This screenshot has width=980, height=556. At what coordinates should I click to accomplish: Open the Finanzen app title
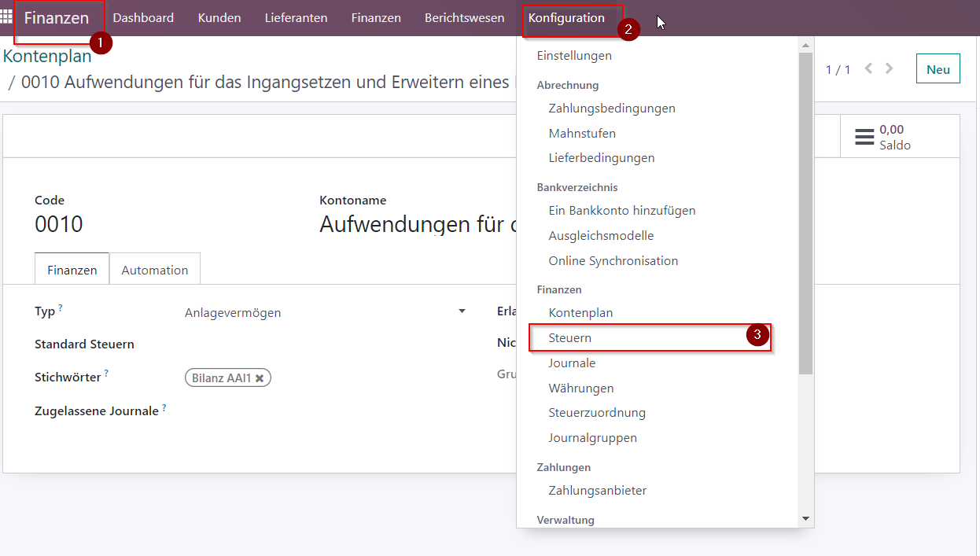point(57,18)
